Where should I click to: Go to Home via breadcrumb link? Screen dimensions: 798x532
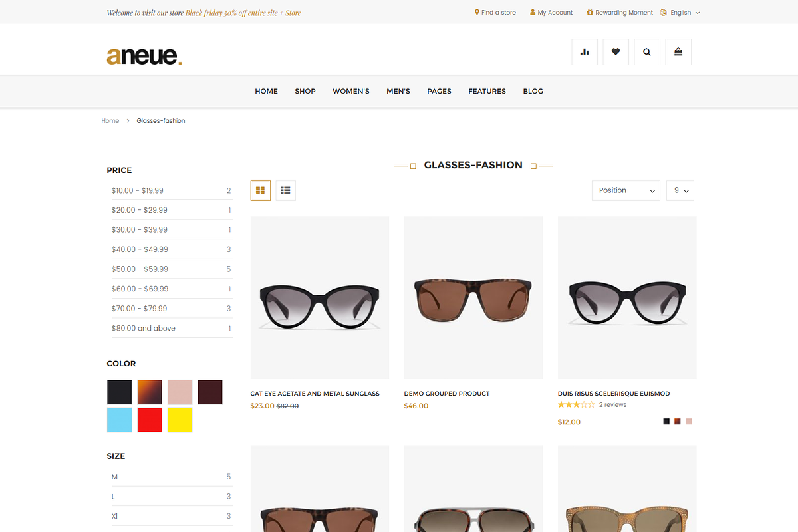(x=110, y=121)
